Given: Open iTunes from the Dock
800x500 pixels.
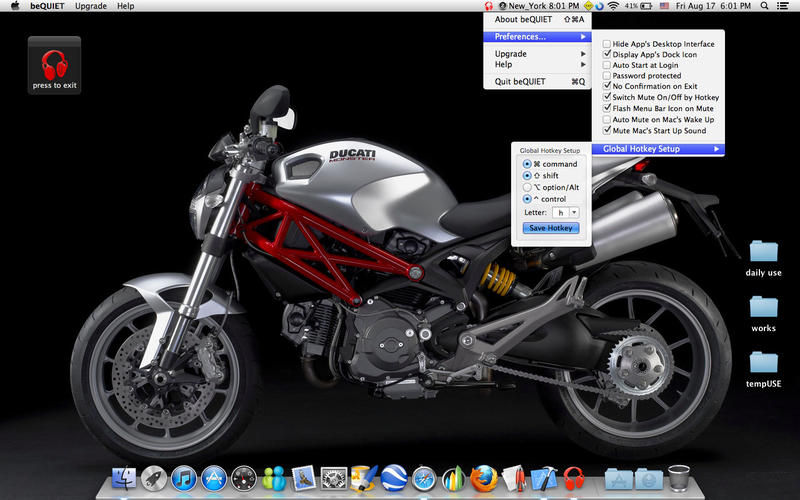Looking at the screenshot, I should (183, 478).
